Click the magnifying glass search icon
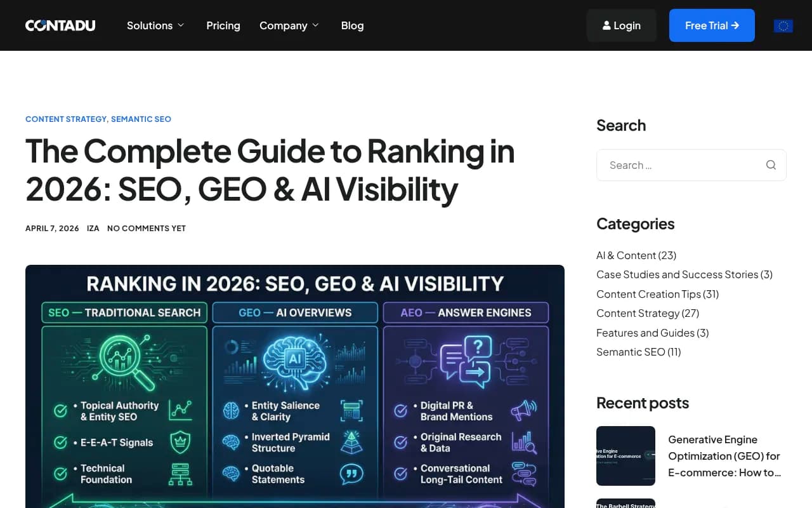 pyautogui.click(x=771, y=164)
